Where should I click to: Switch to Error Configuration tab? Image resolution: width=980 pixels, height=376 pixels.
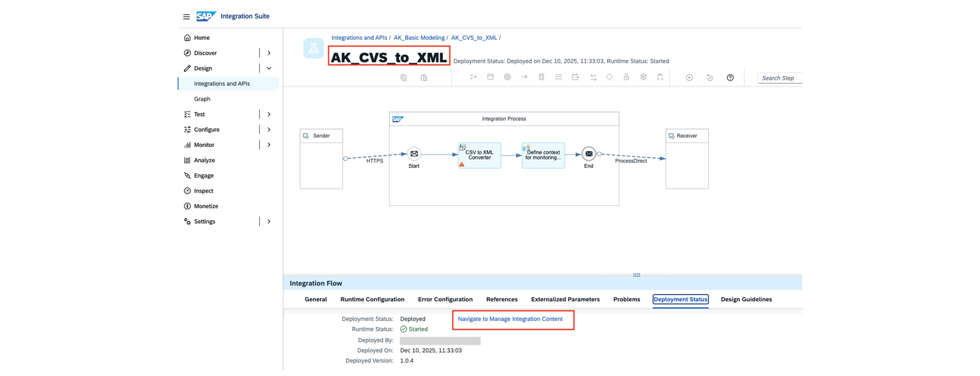[x=445, y=299]
